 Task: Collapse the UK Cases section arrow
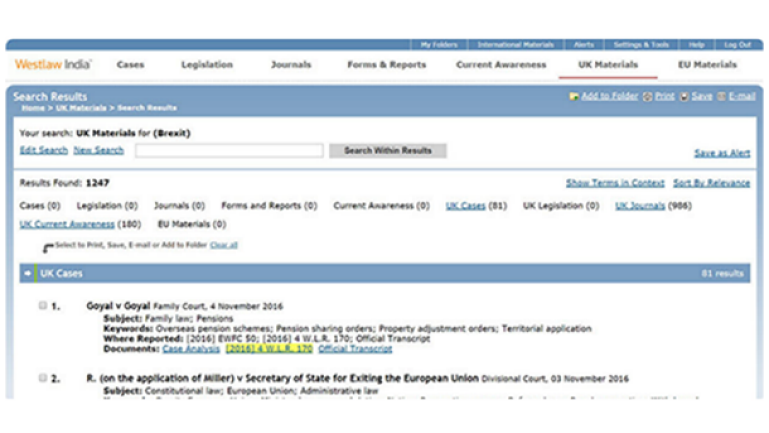click(28, 273)
